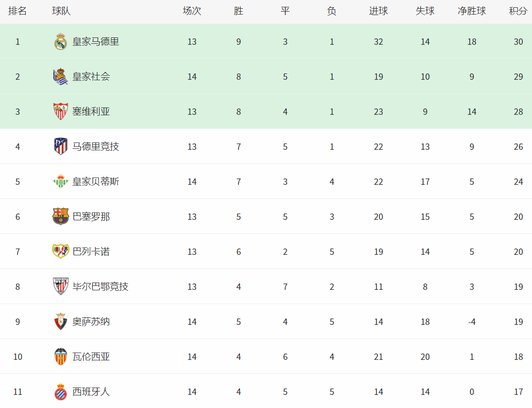Select the 排名 header cell
The image size is (532, 408).
17,11
